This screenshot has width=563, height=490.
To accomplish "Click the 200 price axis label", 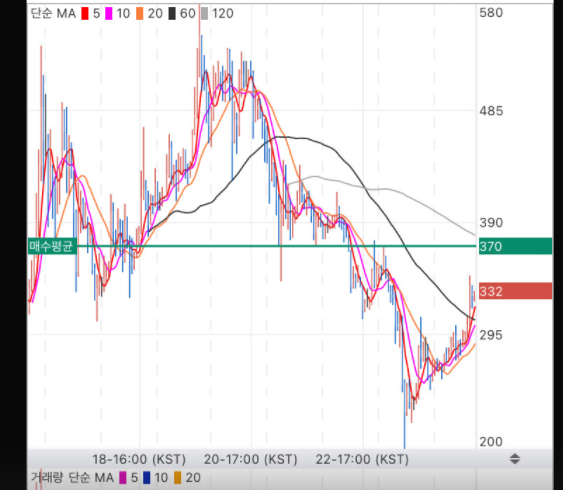I will pos(491,442).
